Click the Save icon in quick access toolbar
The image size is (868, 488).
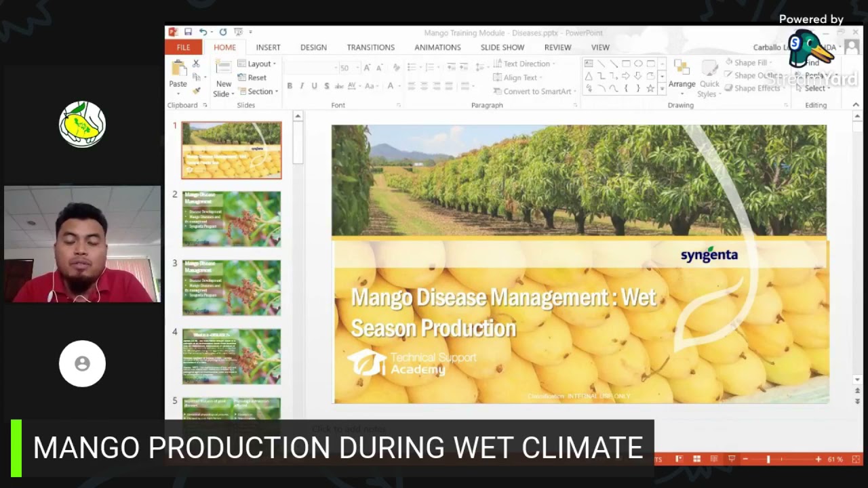pos(188,32)
